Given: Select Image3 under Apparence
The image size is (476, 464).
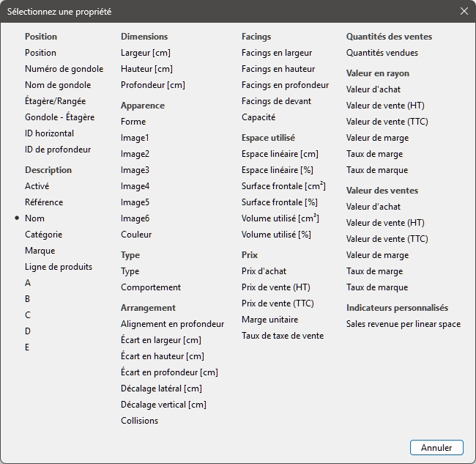Looking at the screenshot, I should click(x=135, y=170).
